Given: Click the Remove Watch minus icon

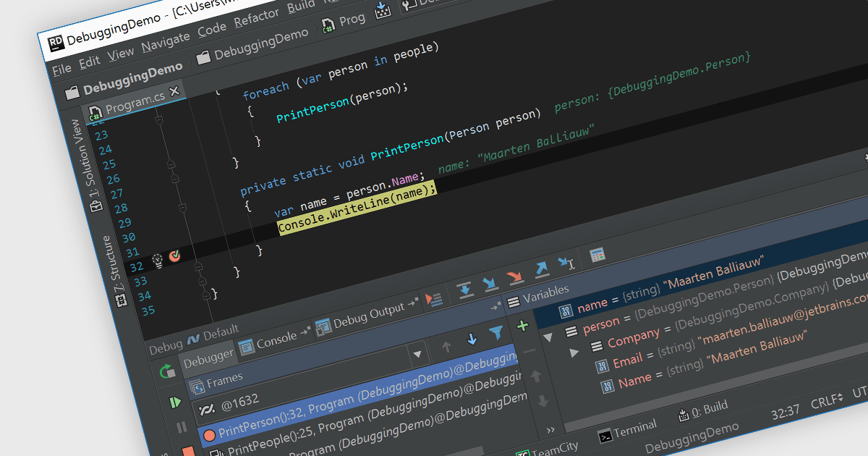Looking at the screenshot, I should pyautogui.click(x=530, y=352).
